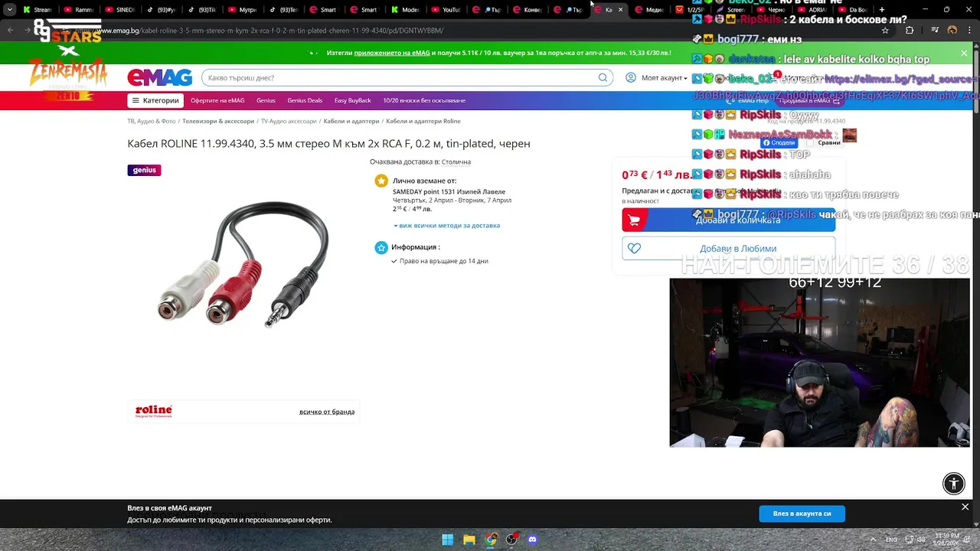
Task: Open Genius Deals
Action: pyautogui.click(x=305, y=100)
